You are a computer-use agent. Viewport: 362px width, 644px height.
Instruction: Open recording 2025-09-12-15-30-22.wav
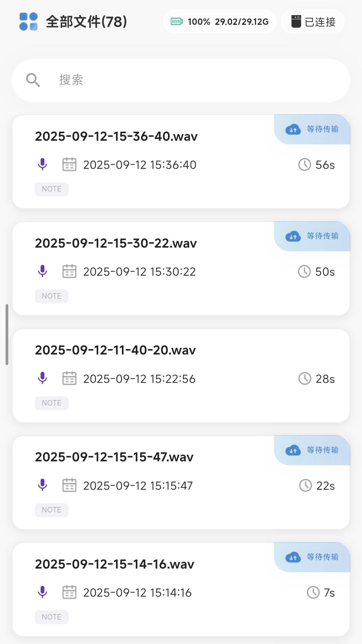point(116,243)
